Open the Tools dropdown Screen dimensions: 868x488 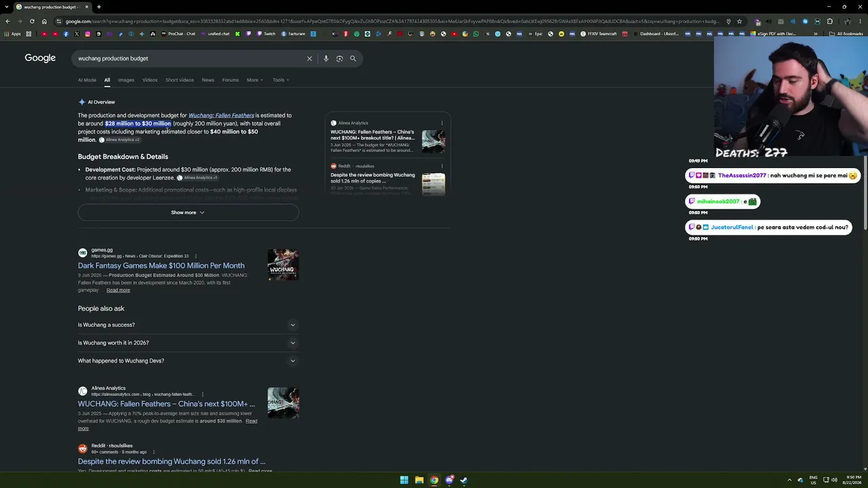pos(281,80)
